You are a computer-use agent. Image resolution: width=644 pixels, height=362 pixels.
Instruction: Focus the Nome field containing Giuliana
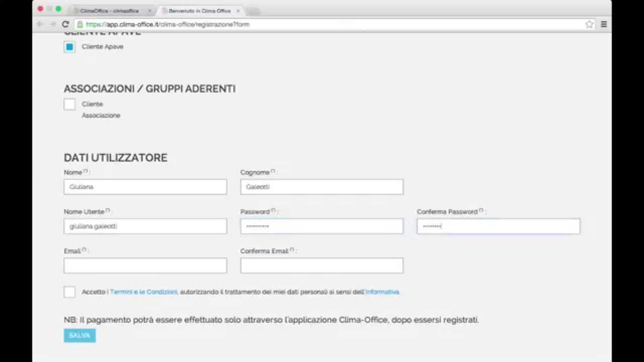point(145,187)
